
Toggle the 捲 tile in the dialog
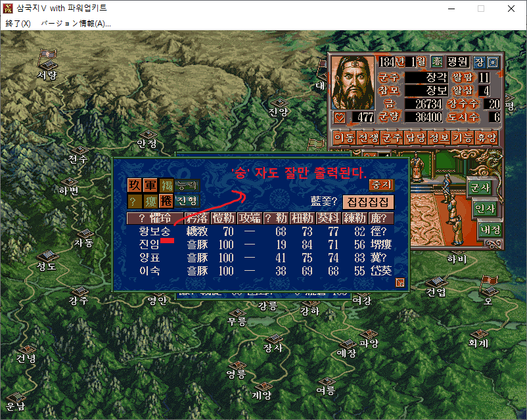(x=166, y=200)
